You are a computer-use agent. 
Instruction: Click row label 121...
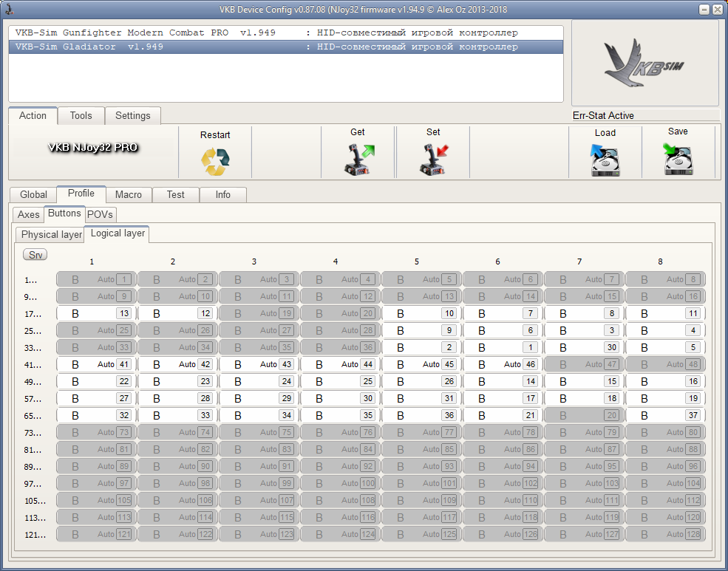click(35, 535)
